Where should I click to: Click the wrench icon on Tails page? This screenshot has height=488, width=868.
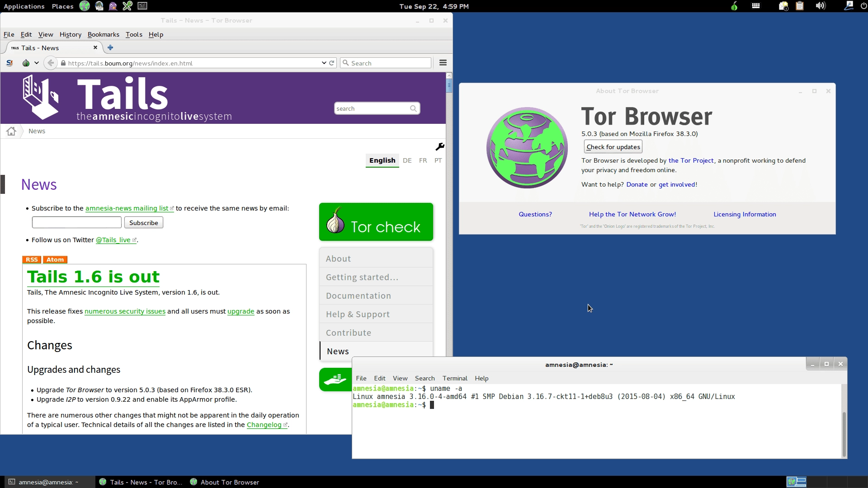coord(439,147)
